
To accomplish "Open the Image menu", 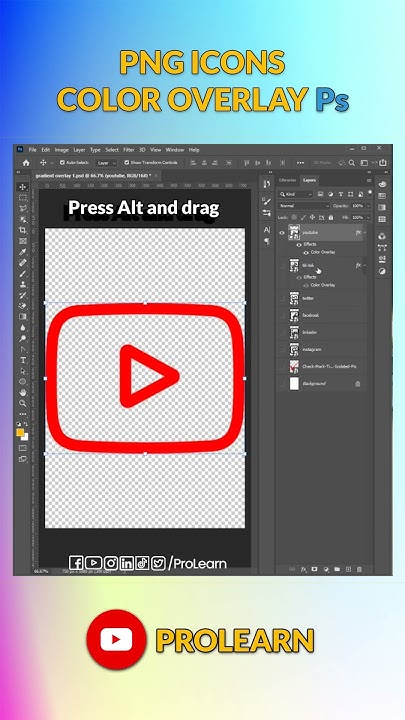I will coord(62,150).
